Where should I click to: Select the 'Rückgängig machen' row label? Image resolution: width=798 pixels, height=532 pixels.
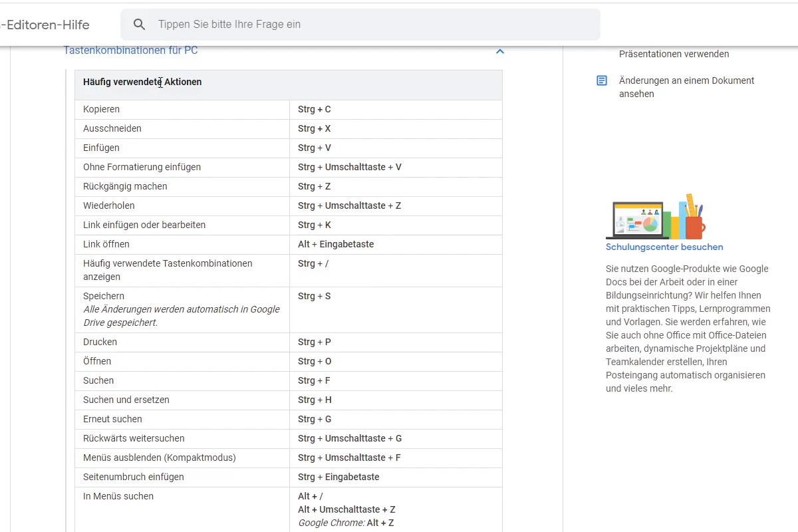[x=125, y=186]
